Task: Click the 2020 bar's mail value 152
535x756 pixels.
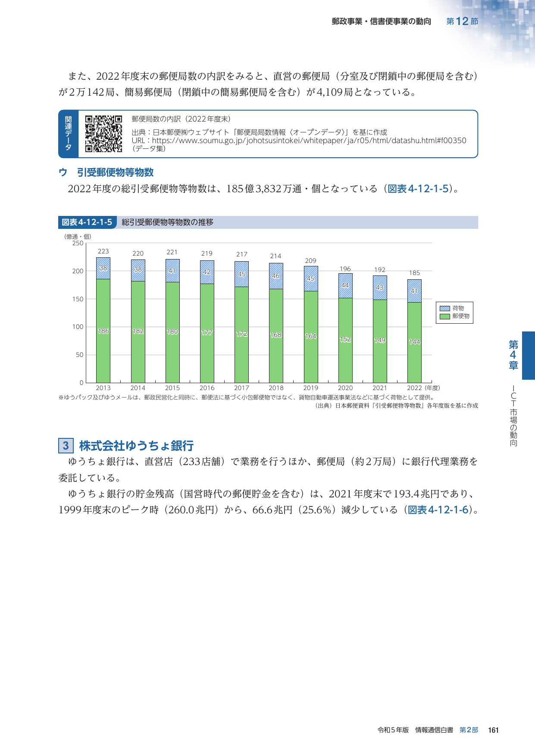Action: click(345, 339)
